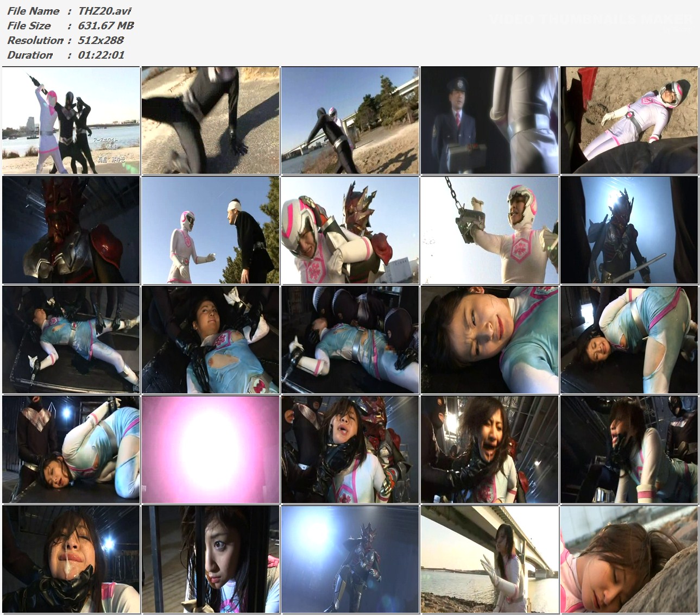Select thumbnail of face peering through bars
Image resolution: width=700 pixels, height=615 pixels.
click(x=211, y=559)
